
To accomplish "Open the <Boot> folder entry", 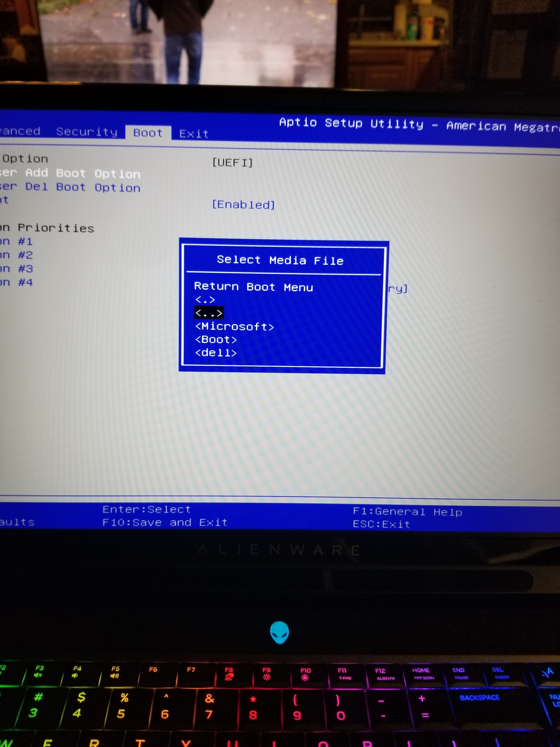I will pyautogui.click(x=216, y=339).
